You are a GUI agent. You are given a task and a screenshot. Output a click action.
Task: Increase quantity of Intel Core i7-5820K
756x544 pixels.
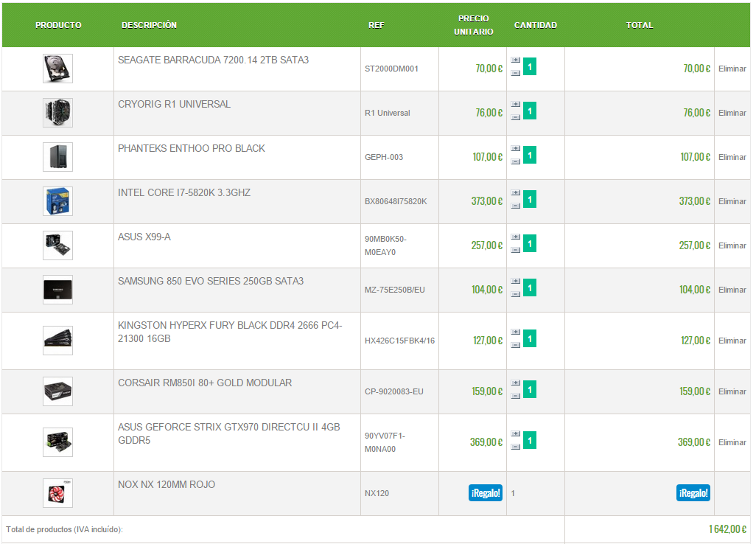(x=515, y=193)
